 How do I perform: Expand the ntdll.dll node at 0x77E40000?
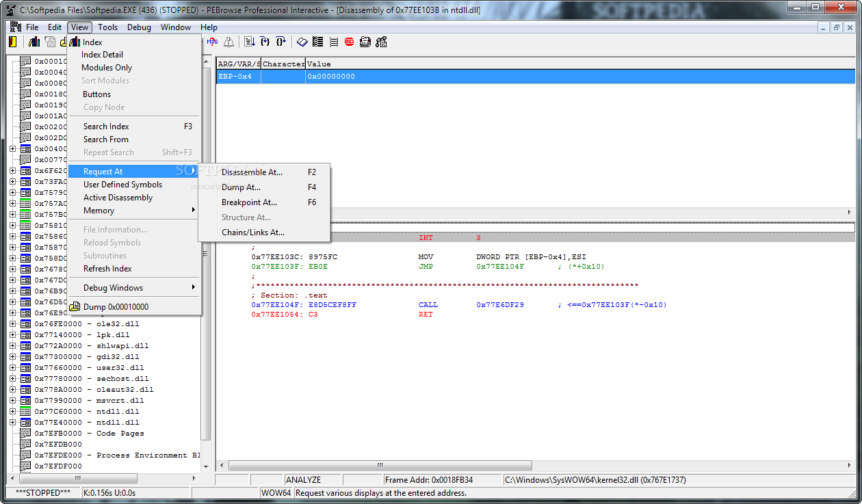(x=12, y=423)
